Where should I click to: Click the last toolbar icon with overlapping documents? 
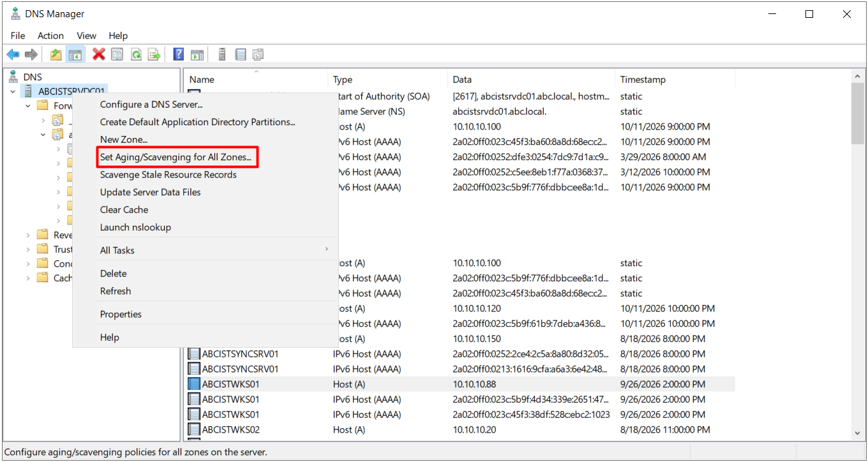[258, 54]
